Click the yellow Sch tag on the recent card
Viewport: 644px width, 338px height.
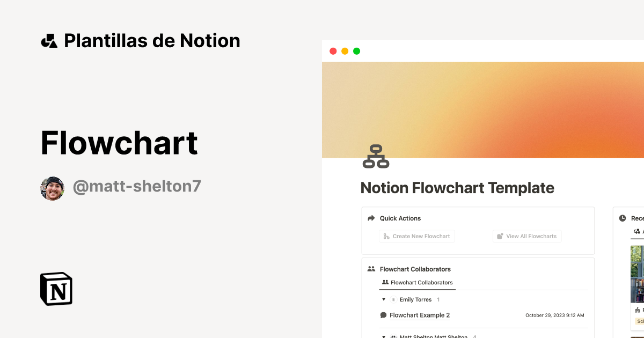click(x=639, y=320)
